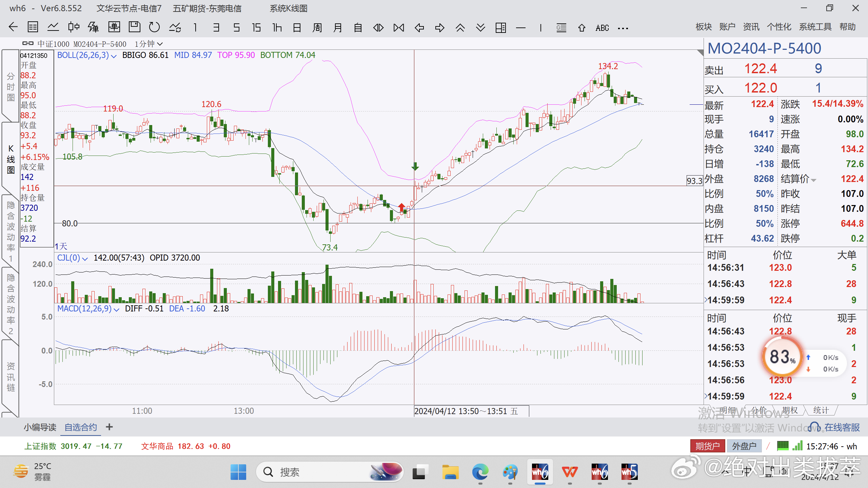
Task: Select the 自选合约 bottom tab
Action: (81, 427)
